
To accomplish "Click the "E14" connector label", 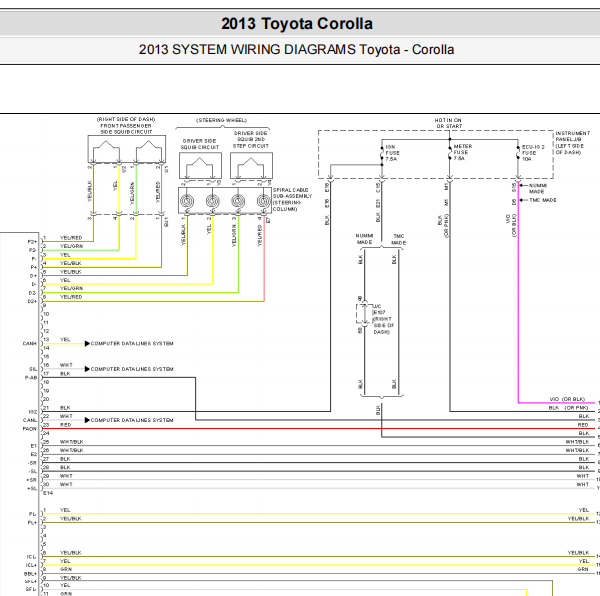I will 48,493.
